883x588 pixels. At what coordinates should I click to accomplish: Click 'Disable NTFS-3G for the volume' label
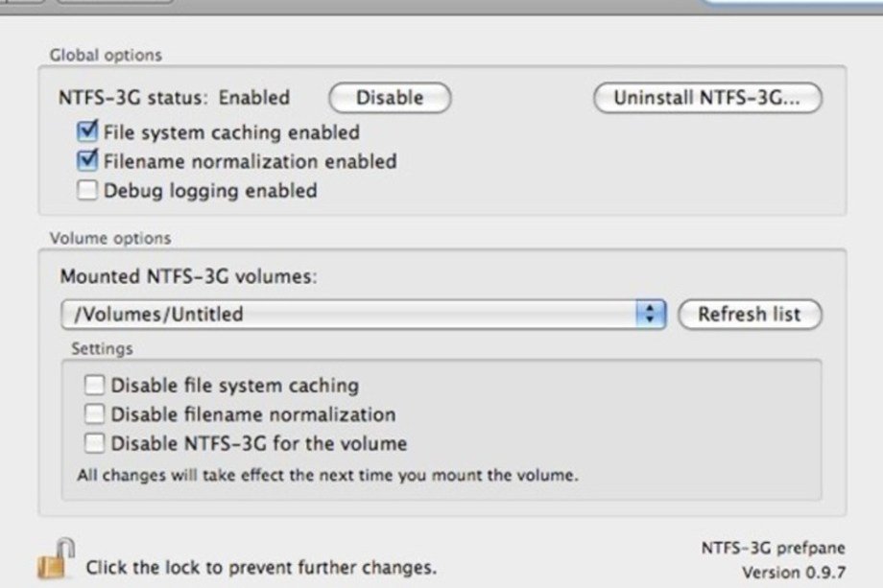pos(259,443)
